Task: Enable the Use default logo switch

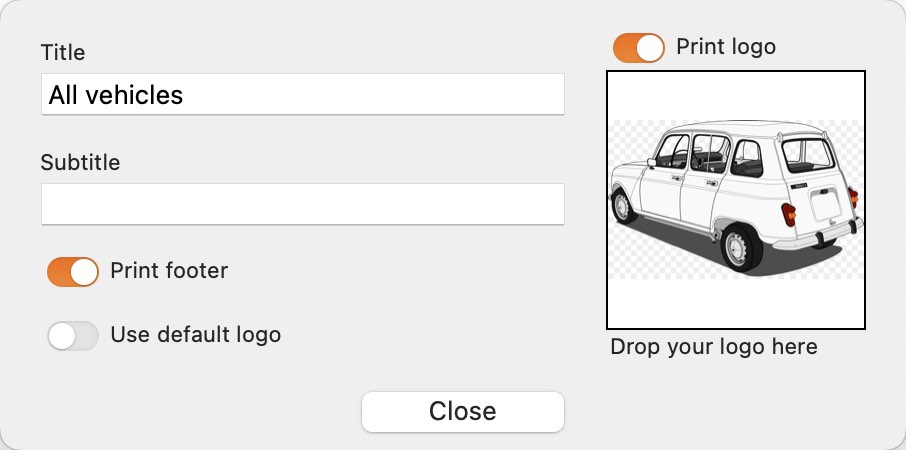Action: point(73,336)
